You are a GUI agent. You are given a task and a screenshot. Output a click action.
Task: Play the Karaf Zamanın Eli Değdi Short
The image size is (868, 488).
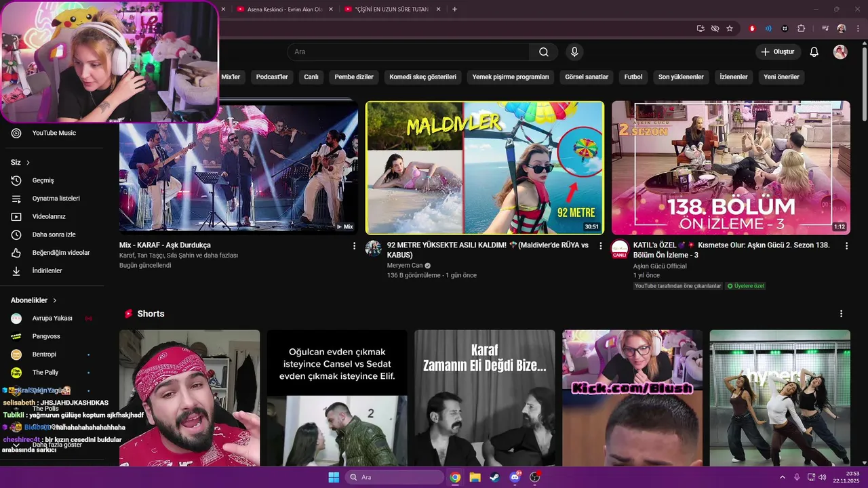pos(485,398)
